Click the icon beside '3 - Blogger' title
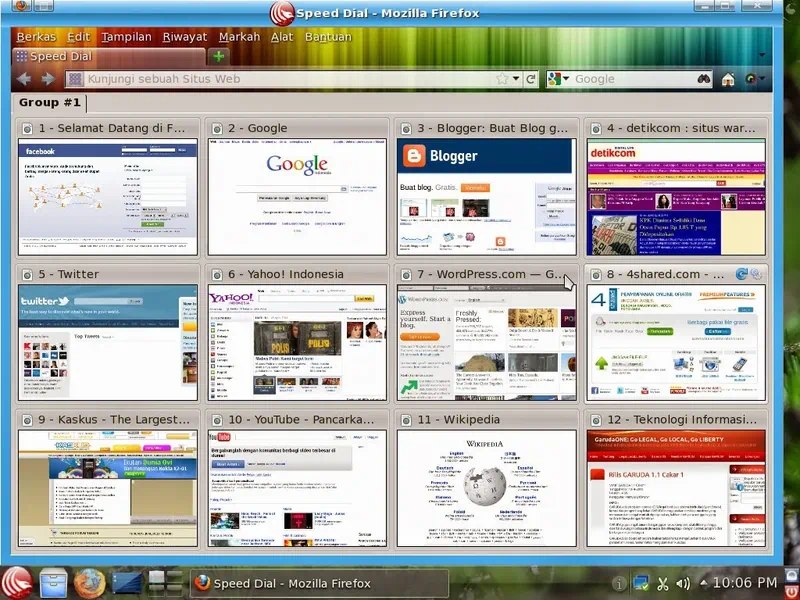The image size is (800, 600). [406, 129]
